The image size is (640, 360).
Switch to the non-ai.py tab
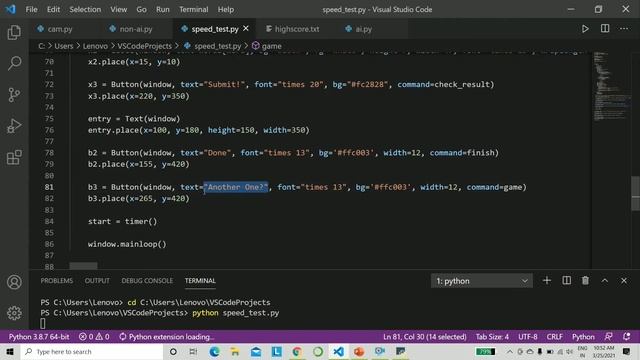click(x=136, y=29)
